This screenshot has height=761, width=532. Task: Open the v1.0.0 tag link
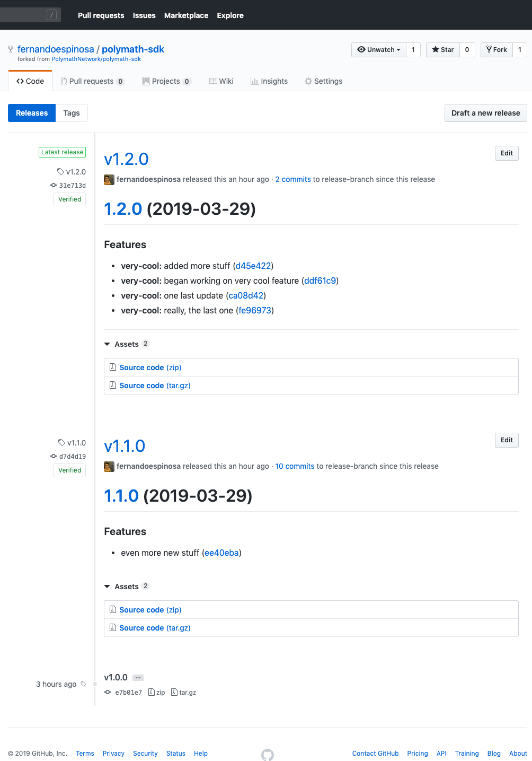116,678
